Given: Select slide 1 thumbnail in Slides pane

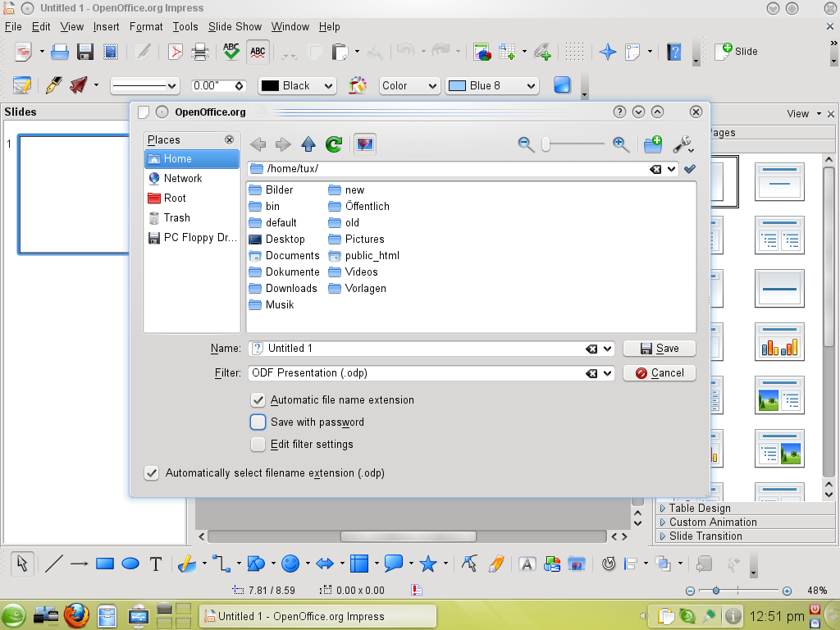Looking at the screenshot, I should click(74, 194).
